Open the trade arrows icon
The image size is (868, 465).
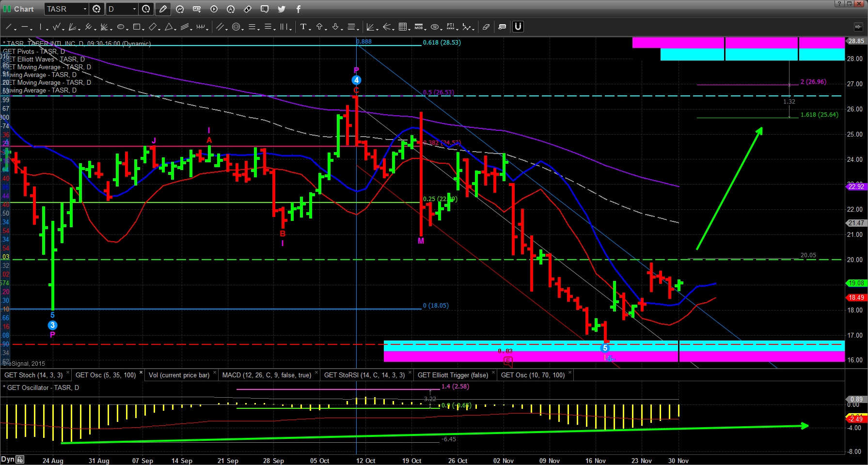(248, 9)
